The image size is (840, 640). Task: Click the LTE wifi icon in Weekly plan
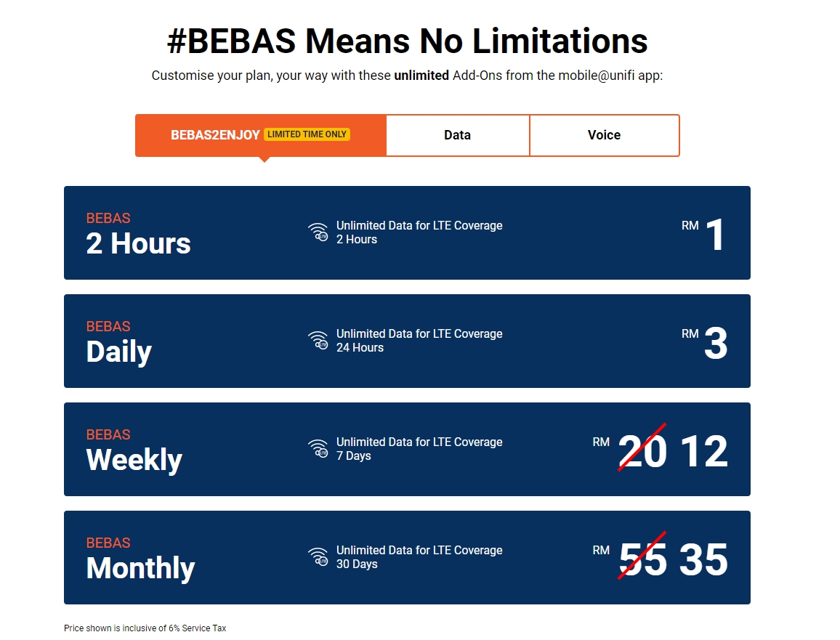coord(318,449)
